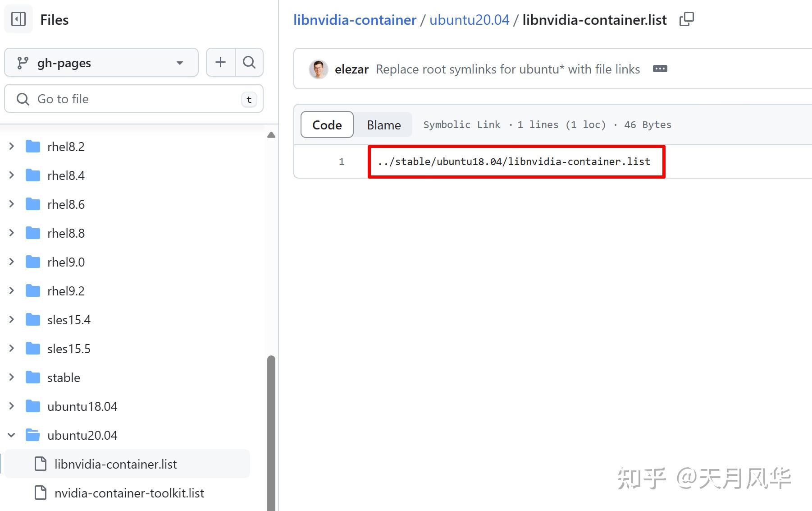Expand the stable folder
Screen dimensions: 812x511
(x=11, y=377)
